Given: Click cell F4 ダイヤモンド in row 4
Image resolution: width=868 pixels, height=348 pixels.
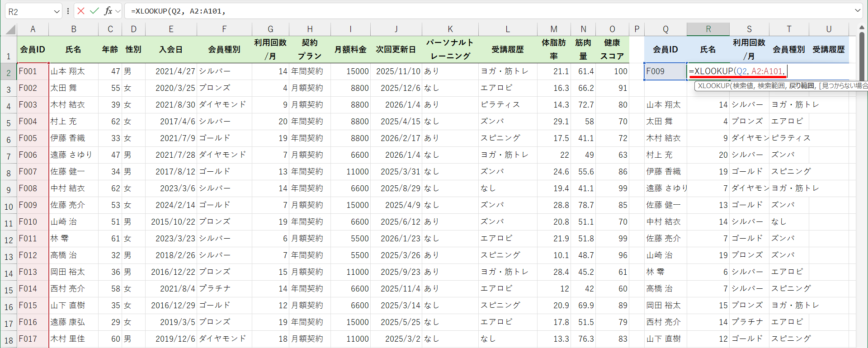Looking at the screenshot, I should [224, 105].
